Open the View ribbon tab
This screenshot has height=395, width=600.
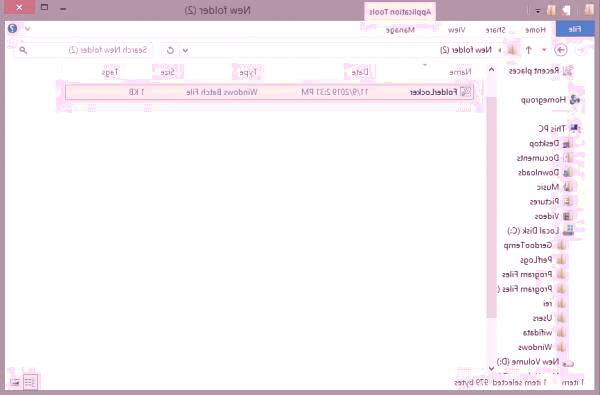pos(457,30)
